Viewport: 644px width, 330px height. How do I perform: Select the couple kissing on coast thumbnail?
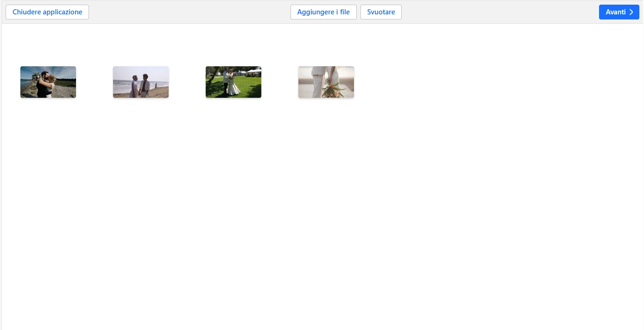(48, 82)
